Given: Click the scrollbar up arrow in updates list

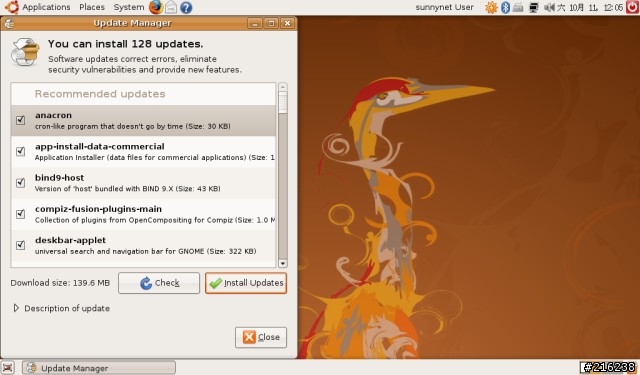Looking at the screenshot, I should 282,87.
